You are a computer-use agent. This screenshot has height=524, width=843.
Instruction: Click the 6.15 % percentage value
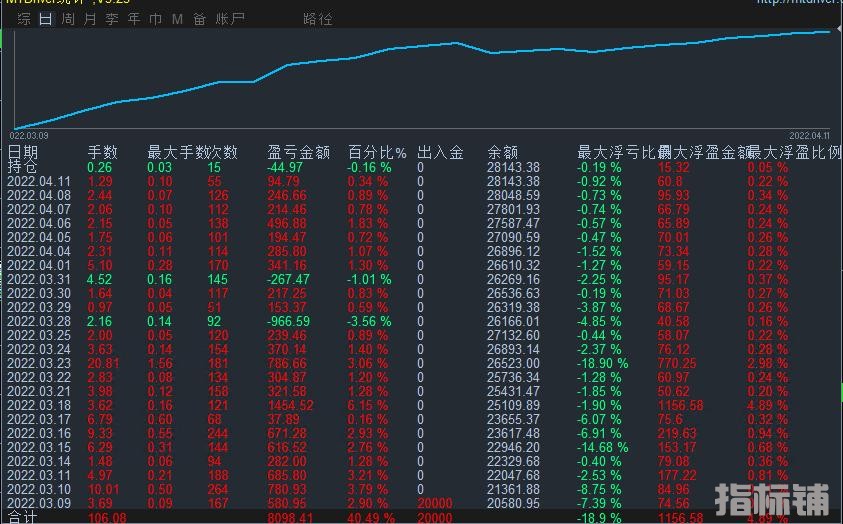click(x=367, y=405)
